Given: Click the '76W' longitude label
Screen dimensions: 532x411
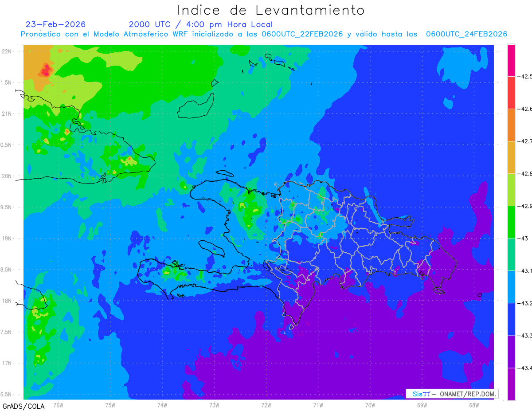Looking at the screenshot, I should coord(58,405).
